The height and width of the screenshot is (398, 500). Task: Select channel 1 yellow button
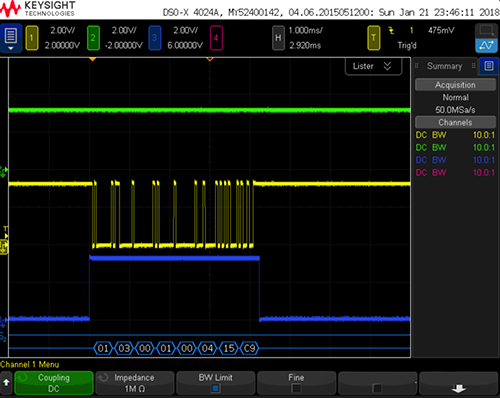pos(32,38)
